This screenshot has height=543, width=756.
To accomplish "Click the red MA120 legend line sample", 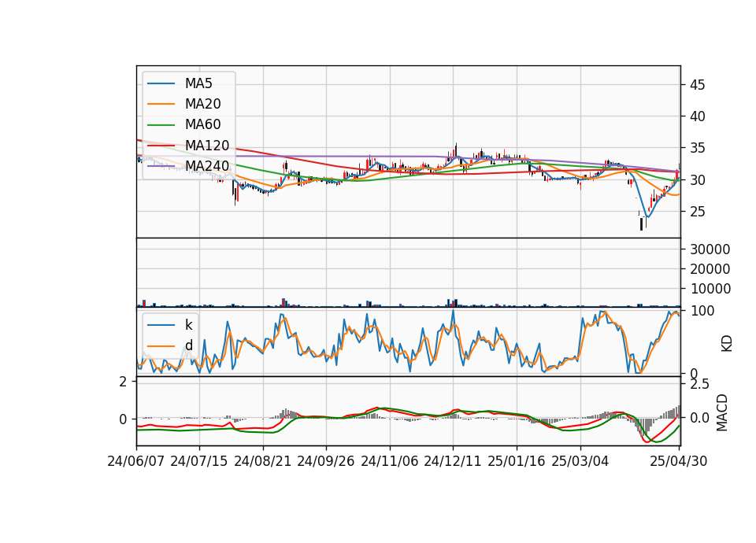I will [x=161, y=146].
